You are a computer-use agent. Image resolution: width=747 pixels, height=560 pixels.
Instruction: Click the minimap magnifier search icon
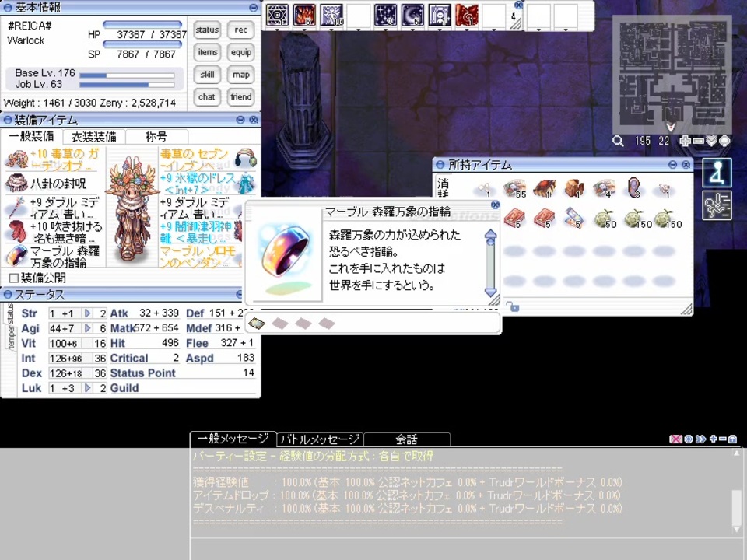pyautogui.click(x=619, y=141)
